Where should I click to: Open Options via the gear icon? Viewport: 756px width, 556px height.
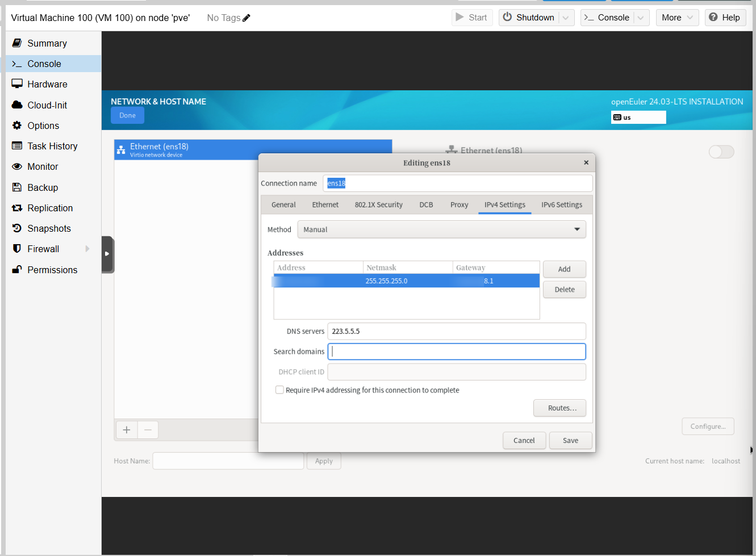point(17,126)
